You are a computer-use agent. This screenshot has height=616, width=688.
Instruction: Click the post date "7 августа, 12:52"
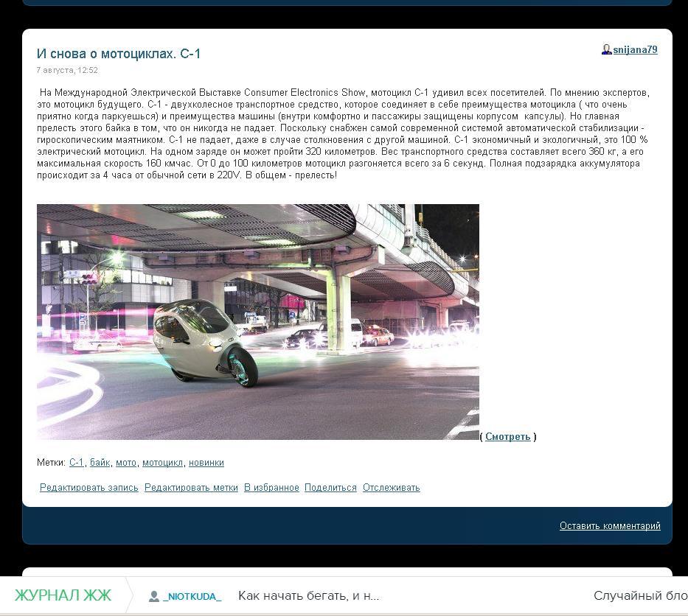(x=67, y=70)
